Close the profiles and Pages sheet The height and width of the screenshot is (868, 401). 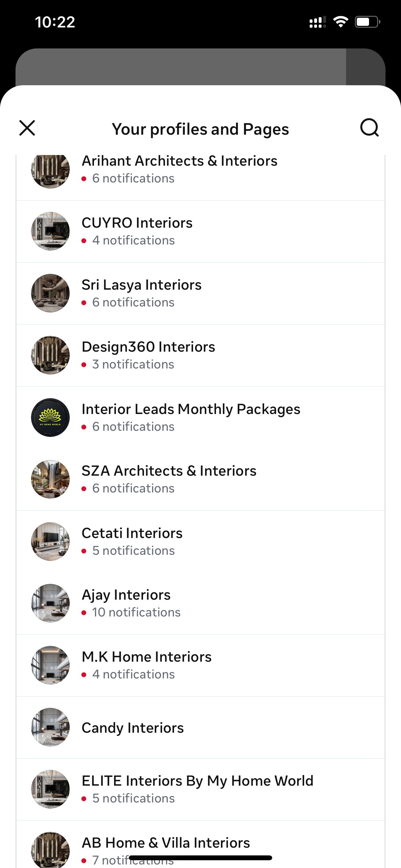pos(27,128)
